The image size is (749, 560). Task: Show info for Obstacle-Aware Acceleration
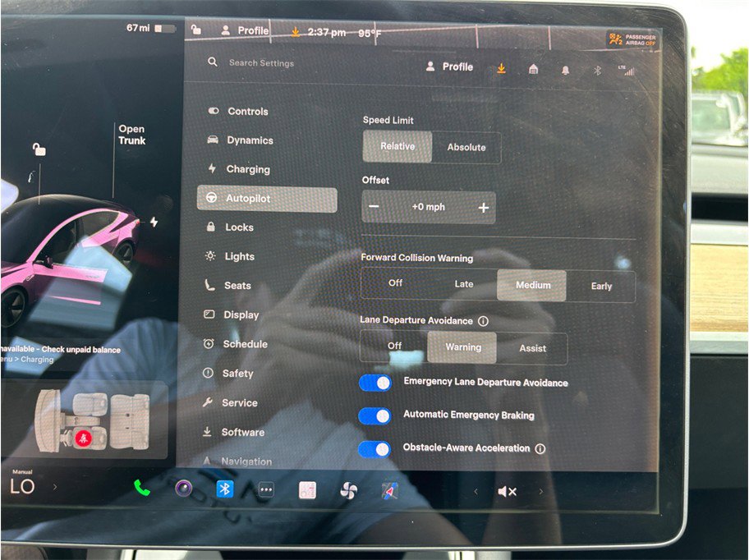(540, 449)
